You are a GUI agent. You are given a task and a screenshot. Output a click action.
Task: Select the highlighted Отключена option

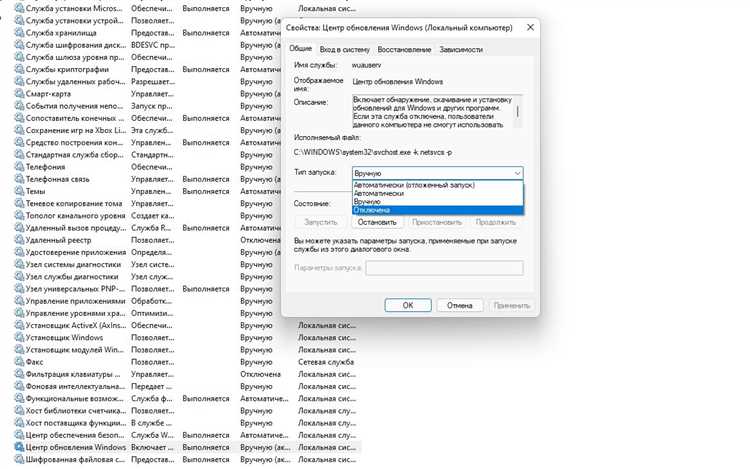(438, 210)
